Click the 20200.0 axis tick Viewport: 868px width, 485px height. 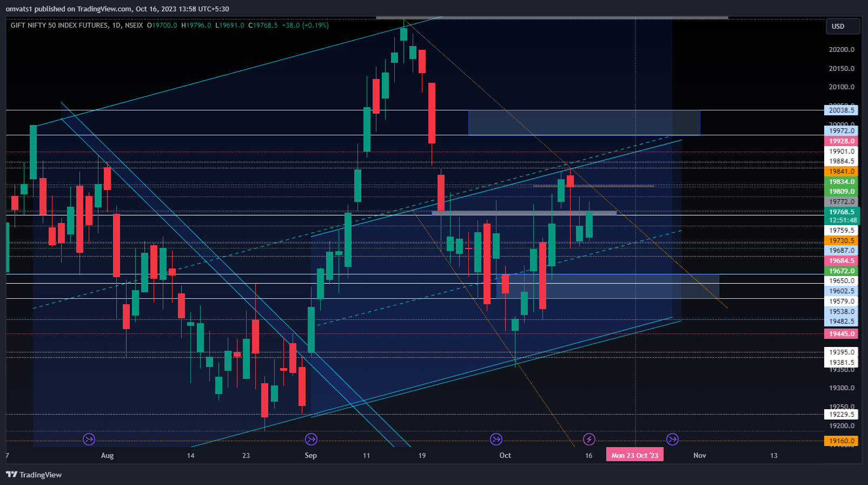pos(842,50)
